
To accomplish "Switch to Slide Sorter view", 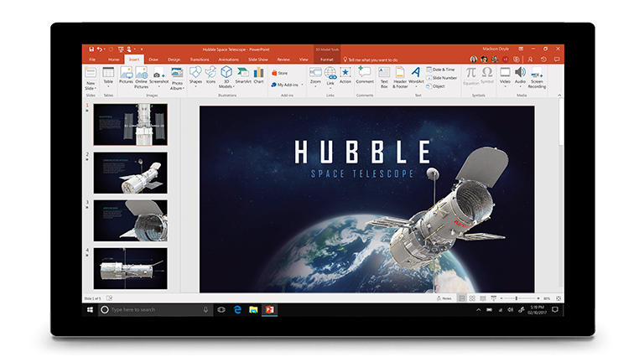I will 472,298.
